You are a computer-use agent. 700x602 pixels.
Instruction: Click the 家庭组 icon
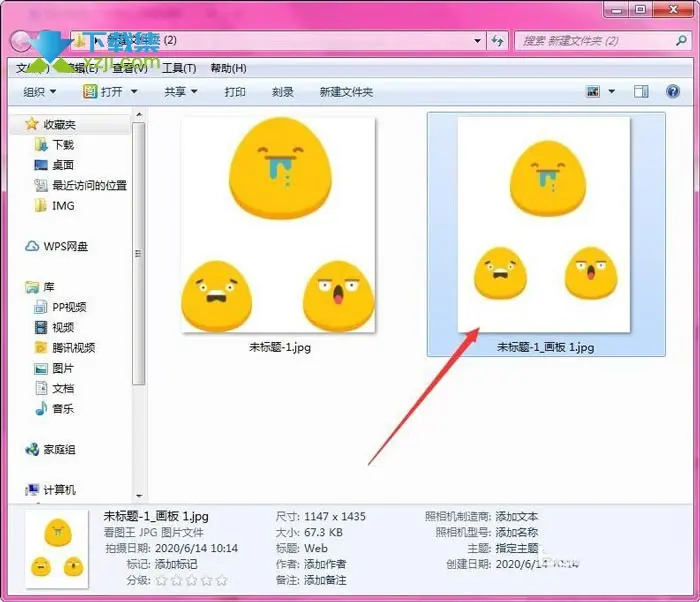[32, 449]
